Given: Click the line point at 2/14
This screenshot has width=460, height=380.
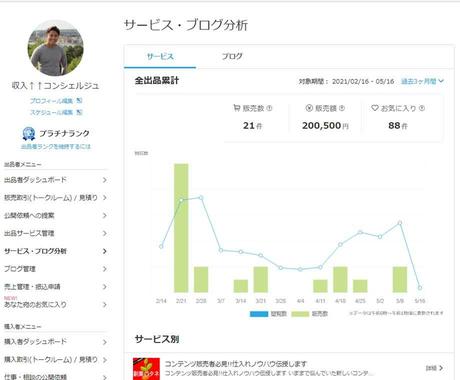Looking at the screenshot, I should coord(161,247).
